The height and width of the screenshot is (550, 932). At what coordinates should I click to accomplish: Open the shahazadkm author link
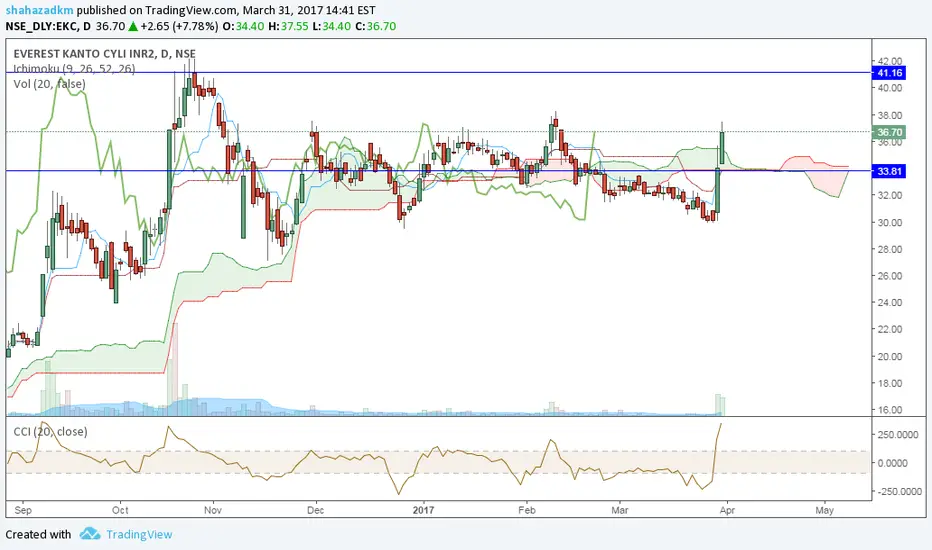(x=40, y=10)
